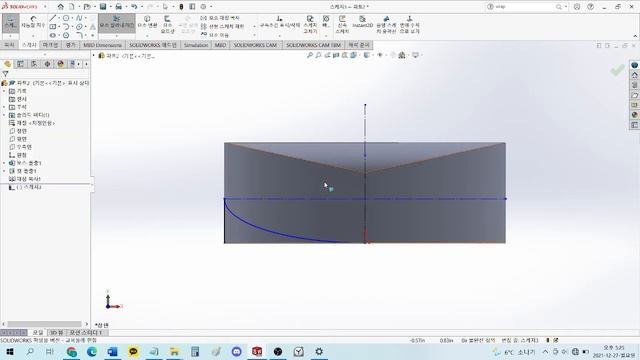640x360 pixels.
Task: Click the Save icon in the top toolbar
Action: click(103, 7)
